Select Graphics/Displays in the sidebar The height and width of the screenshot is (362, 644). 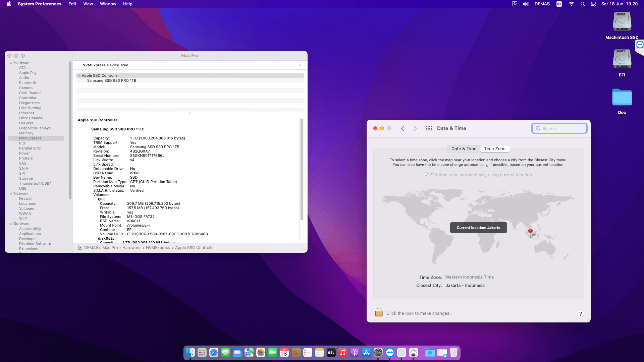(x=35, y=128)
